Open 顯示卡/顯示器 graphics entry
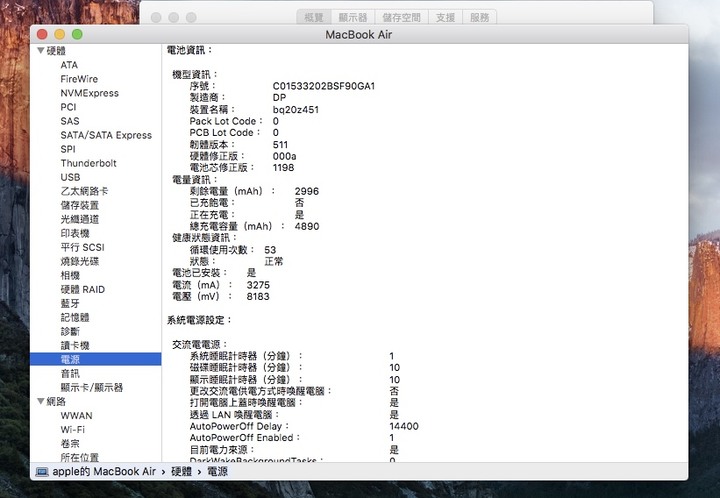This screenshot has height=498, width=720. coord(92,387)
